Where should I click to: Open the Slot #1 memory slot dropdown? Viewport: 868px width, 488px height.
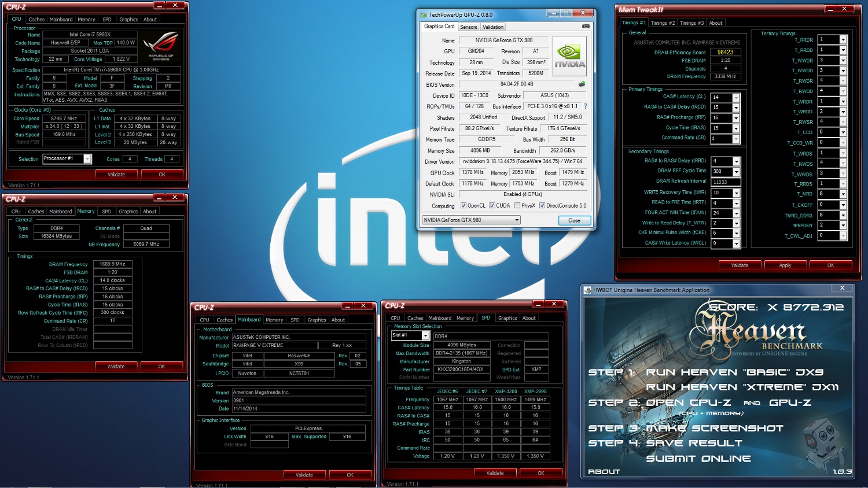click(x=425, y=335)
